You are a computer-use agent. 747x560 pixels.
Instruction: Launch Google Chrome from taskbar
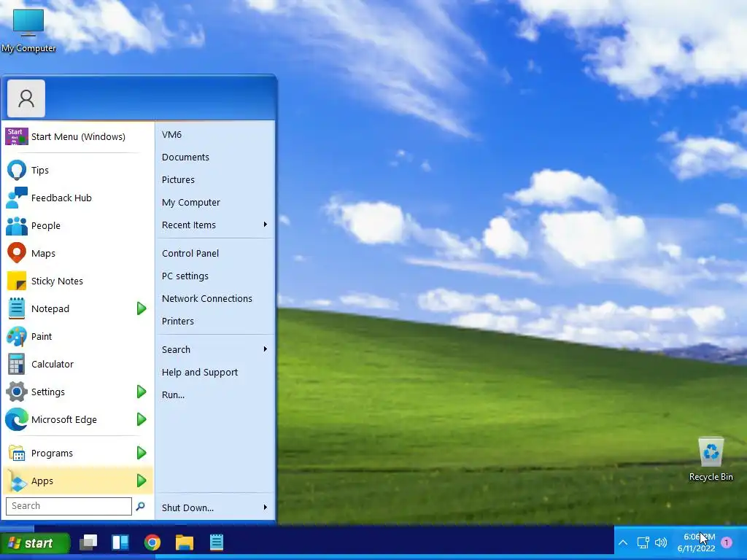tap(152, 542)
